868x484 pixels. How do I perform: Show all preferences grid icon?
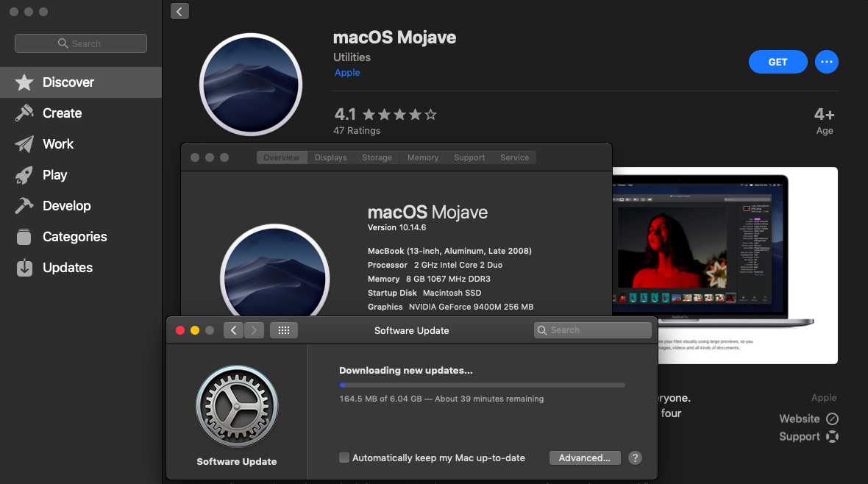(x=284, y=330)
